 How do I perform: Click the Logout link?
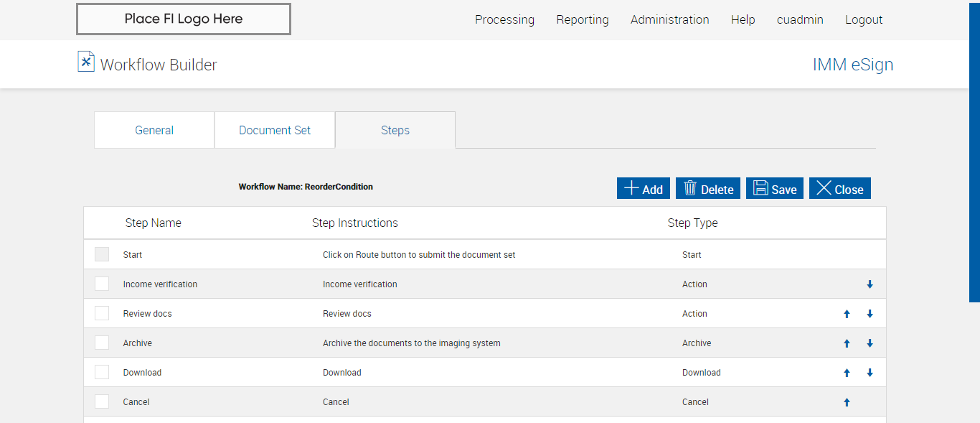[x=864, y=19]
